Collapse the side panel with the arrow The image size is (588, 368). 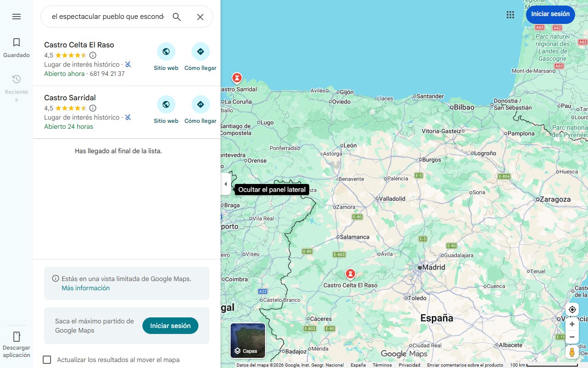click(226, 184)
